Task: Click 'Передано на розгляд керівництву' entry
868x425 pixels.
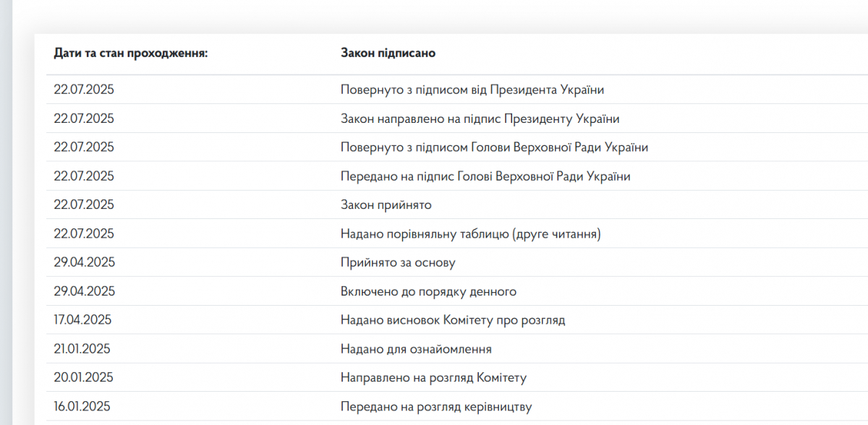Action: pos(436,407)
